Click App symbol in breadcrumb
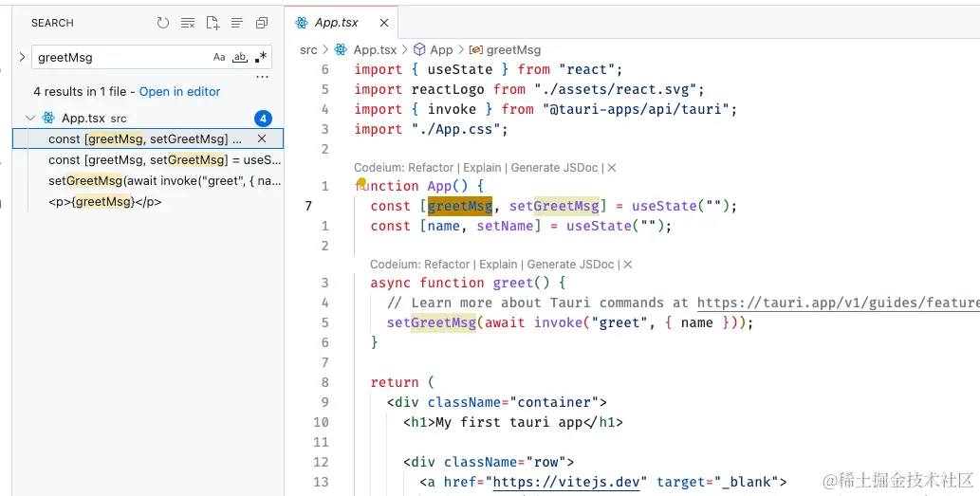980x496 pixels. [x=441, y=50]
